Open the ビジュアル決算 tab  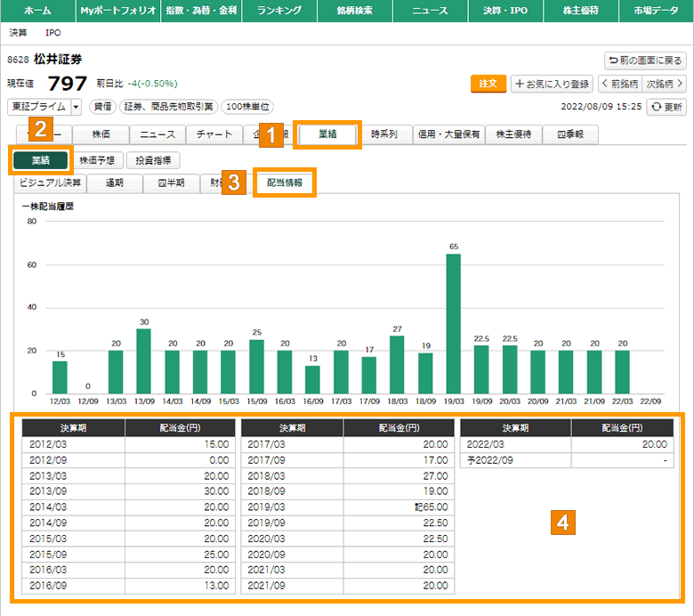tap(50, 182)
